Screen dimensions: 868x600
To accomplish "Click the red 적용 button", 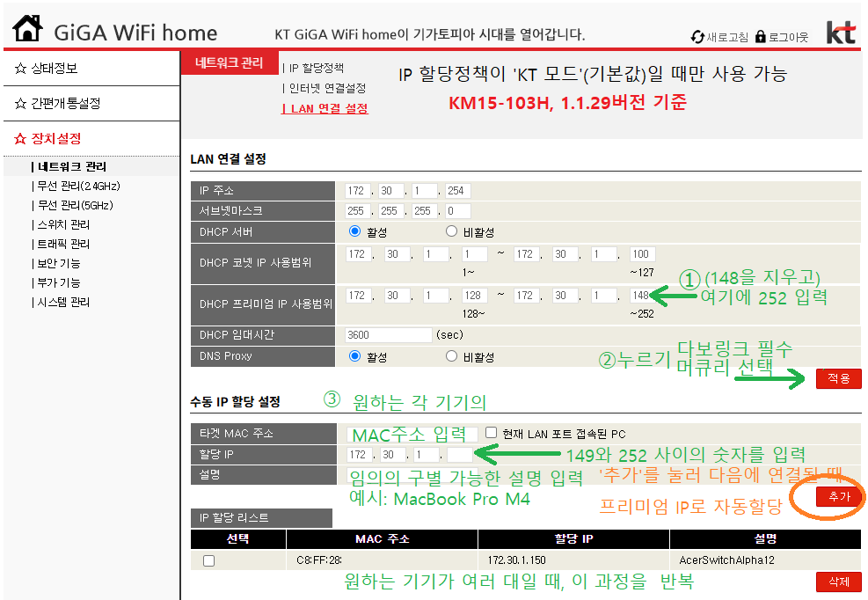I will pyautogui.click(x=838, y=378).
